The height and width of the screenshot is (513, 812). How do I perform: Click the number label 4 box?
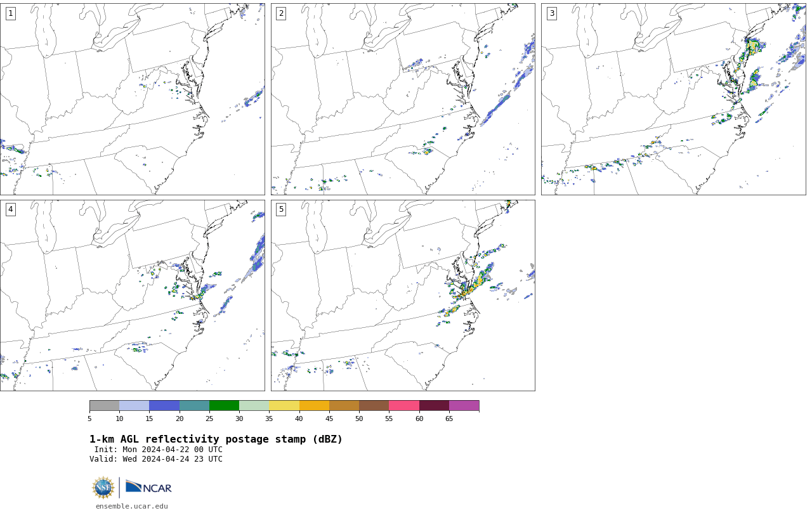[11, 209]
